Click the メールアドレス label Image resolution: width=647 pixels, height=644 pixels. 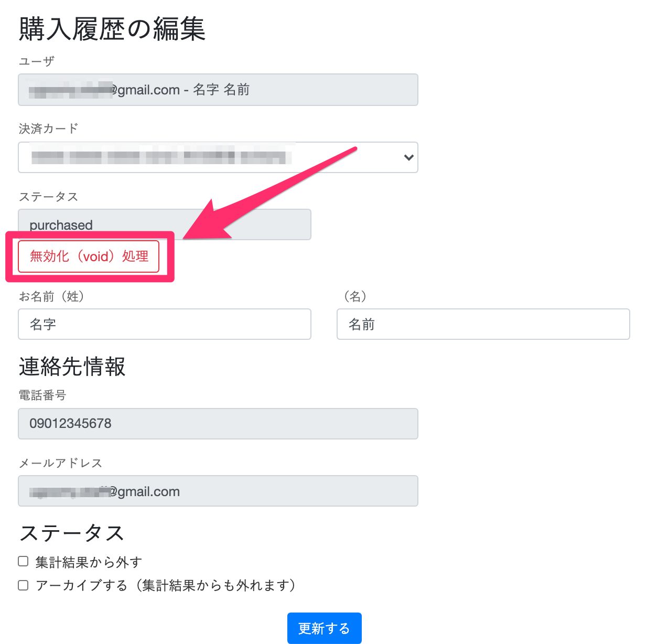60,463
